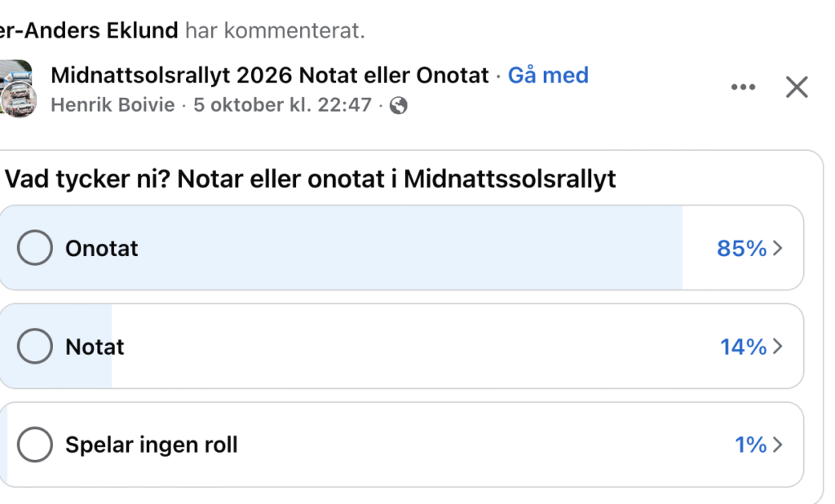This screenshot has height=504, width=835.
Task: Choose the Spelar ingen roll radio button
Action: pyautogui.click(x=35, y=444)
